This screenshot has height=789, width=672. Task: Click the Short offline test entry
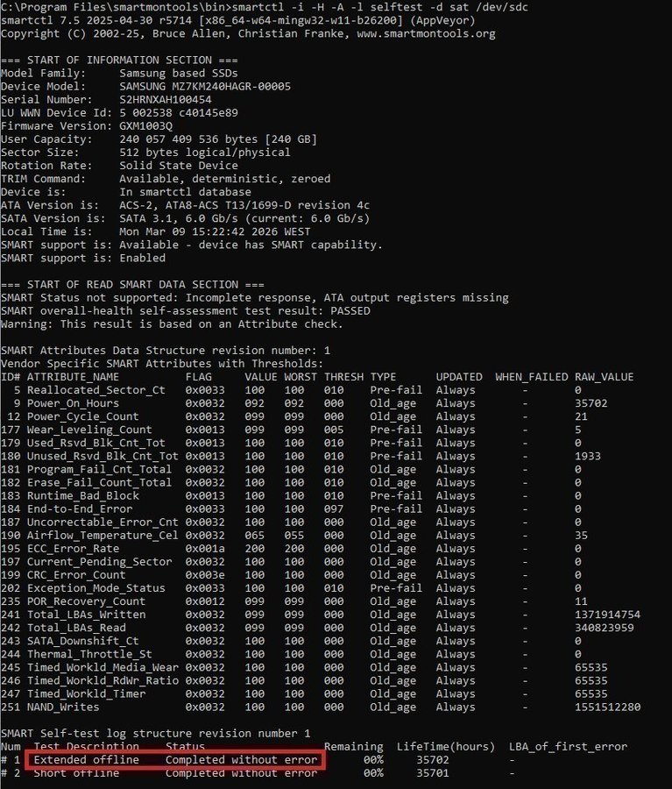[x=76, y=773]
